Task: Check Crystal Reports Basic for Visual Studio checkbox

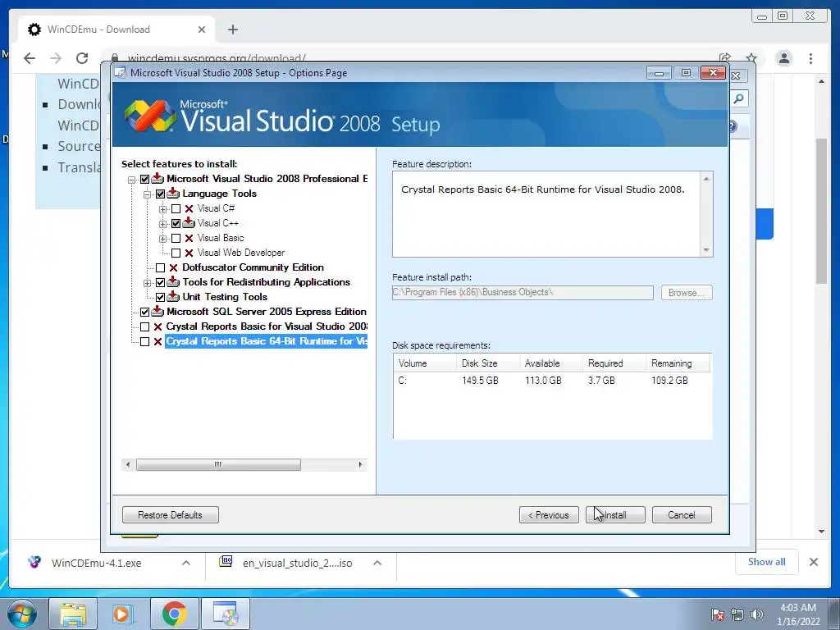Action: click(x=144, y=326)
